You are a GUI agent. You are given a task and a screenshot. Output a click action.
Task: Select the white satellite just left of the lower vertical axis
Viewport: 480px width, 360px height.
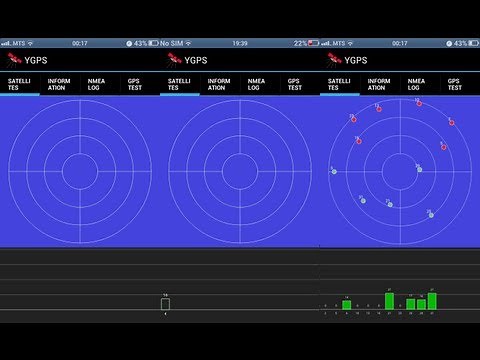coord(390,205)
